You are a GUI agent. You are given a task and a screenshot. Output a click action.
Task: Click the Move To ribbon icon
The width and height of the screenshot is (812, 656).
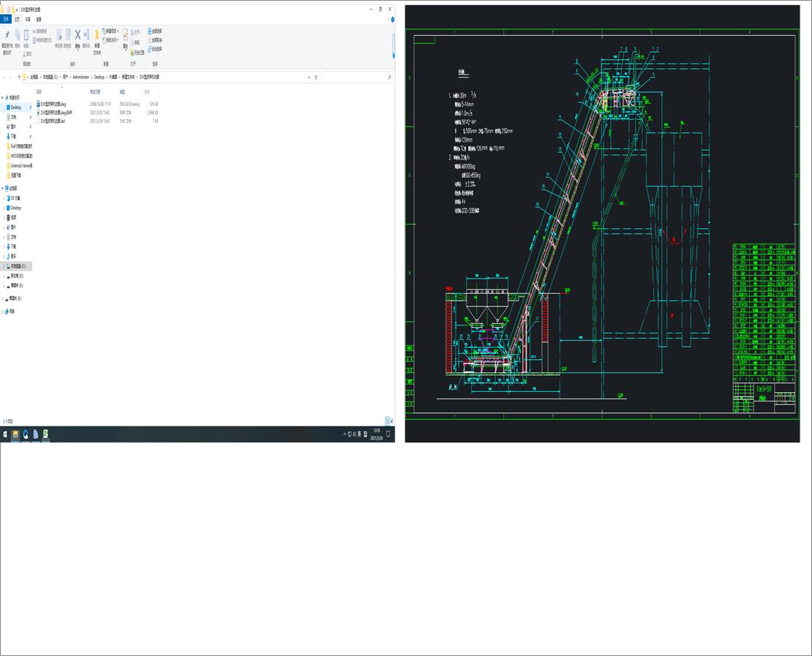(x=59, y=36)
